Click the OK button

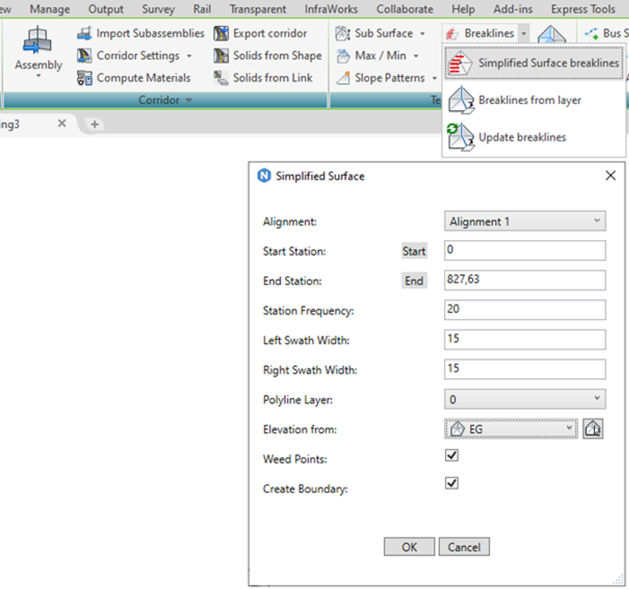pos(409,547)
